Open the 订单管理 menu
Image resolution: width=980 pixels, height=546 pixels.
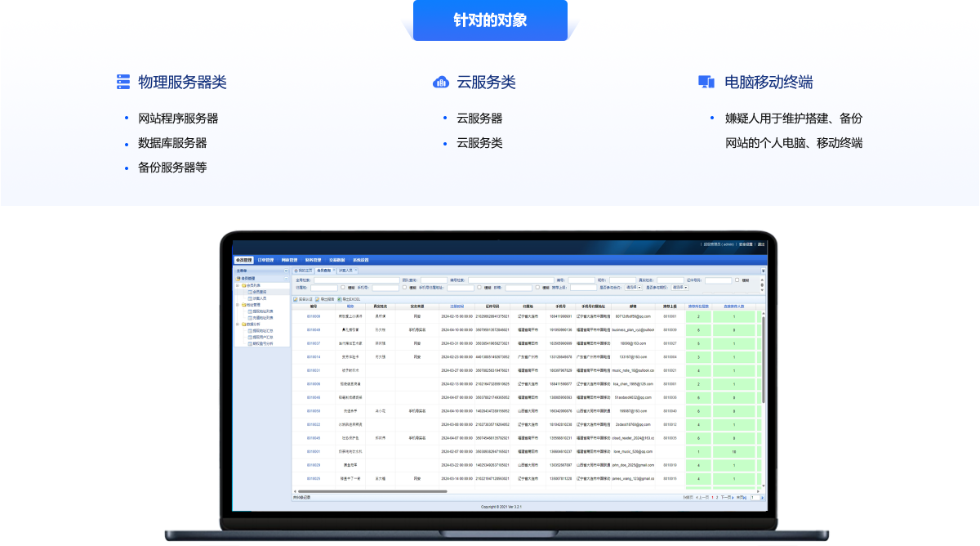click(x=266, y=260)
